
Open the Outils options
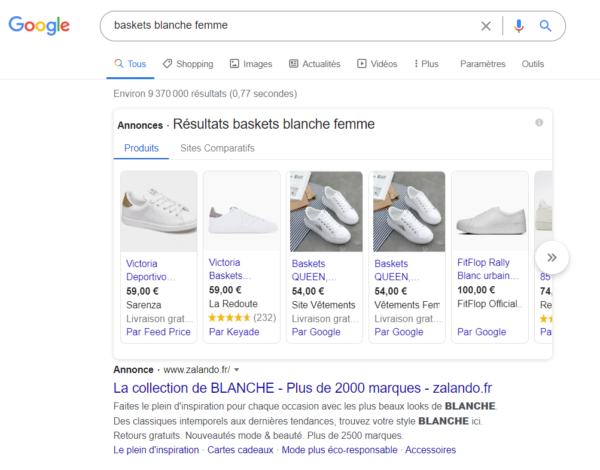[533, 64]
